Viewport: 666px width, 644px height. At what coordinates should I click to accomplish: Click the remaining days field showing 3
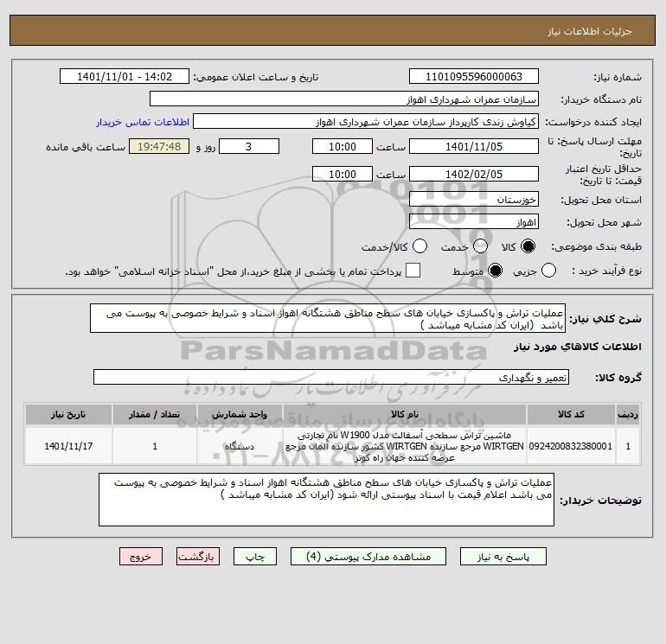[249, 146]
